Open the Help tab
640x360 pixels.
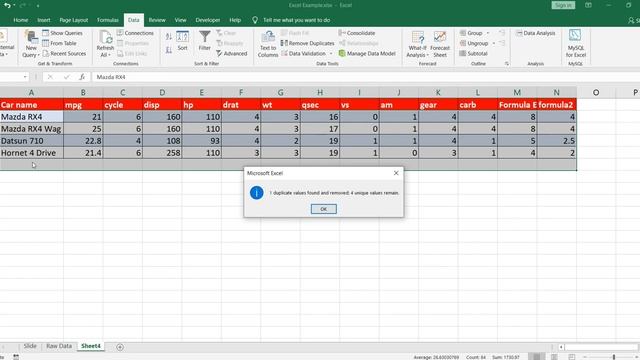[235, 20]
